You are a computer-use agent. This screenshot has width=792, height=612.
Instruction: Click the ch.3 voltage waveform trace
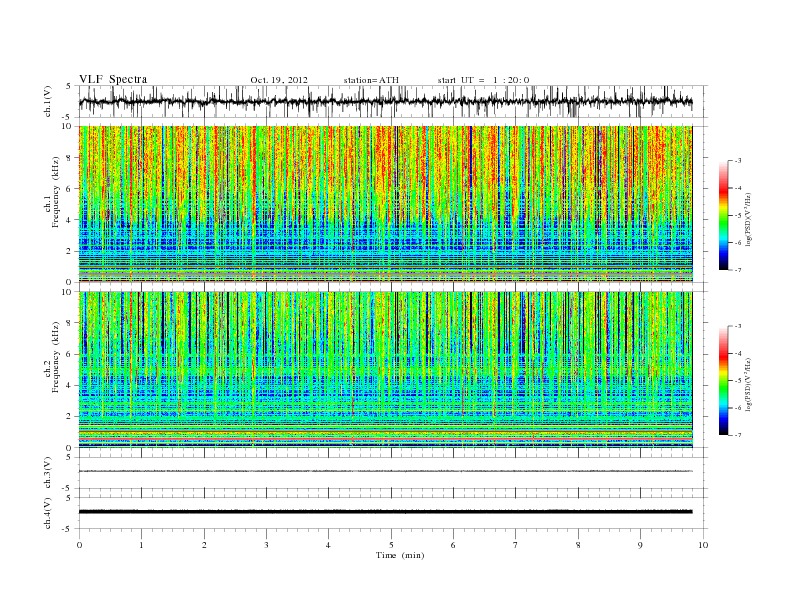[x=386, y=471]
